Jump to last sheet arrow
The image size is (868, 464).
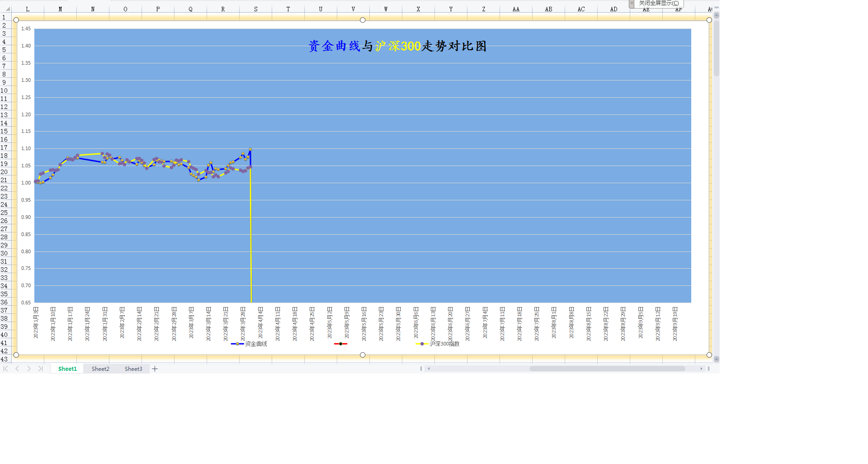(40, 369)
